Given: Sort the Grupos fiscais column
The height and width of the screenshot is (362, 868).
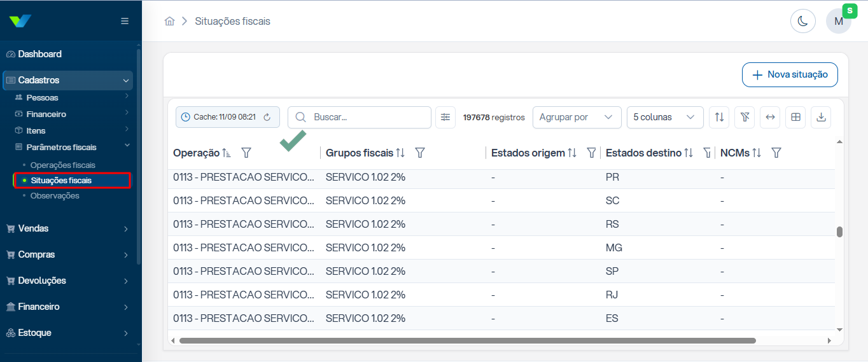Looking at the screenshot, I should 400,153.
